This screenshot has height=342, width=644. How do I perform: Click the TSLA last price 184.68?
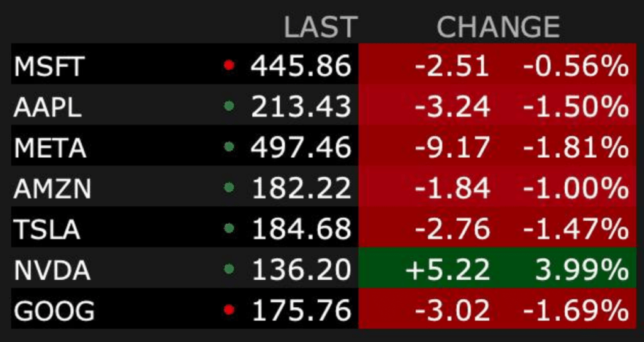(301, 229)
